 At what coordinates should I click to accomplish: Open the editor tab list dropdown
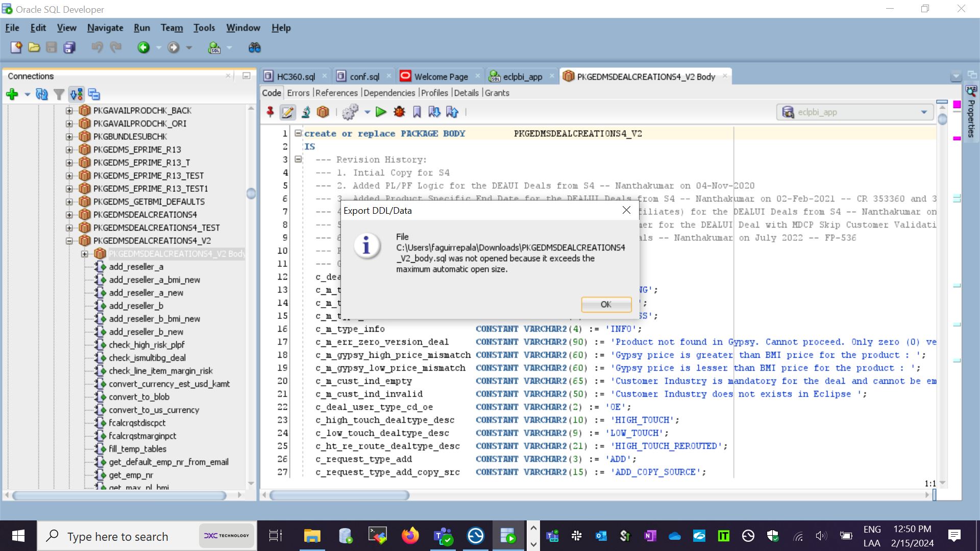coord(955,77)
